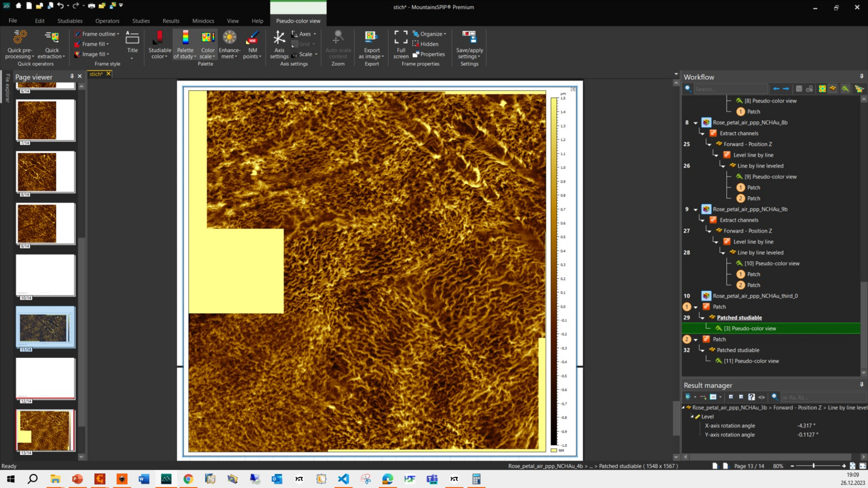Click the zoom slider handle in status bar

click(813, 466)
